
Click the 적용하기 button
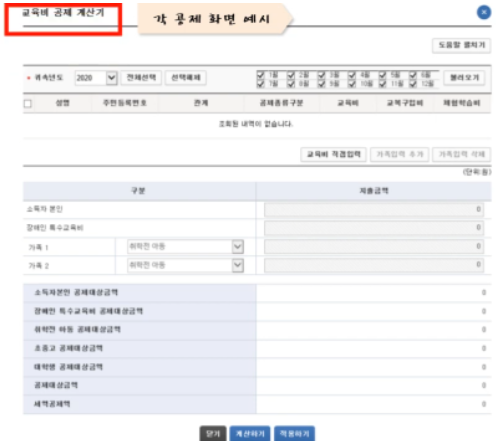pos(294,433)
